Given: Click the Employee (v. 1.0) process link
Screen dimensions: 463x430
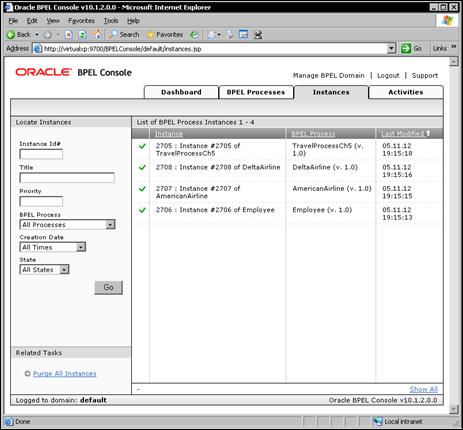Looking at the screenshot, I should pyautogui.click(x=322, y=210).
